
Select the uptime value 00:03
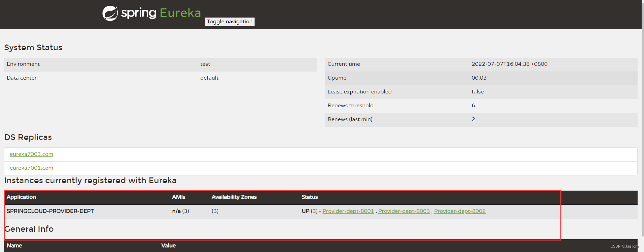point(479,78)
